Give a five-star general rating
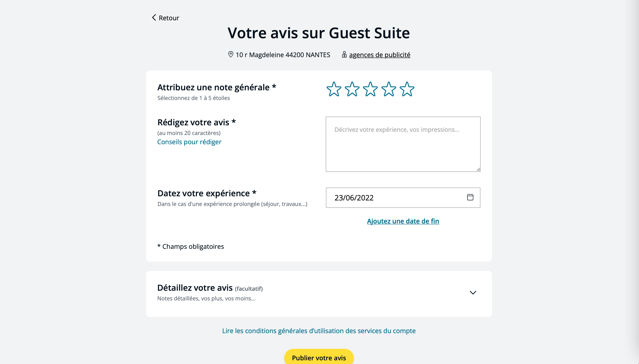The image size is (639, 364). pyautogui.click(x=407, y=89)
